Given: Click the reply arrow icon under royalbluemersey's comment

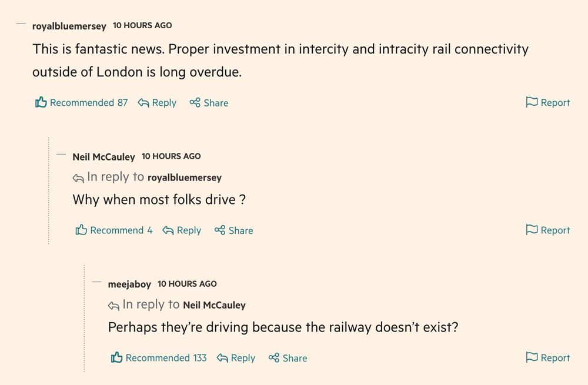Looking at the screenshot, I should (x=143, y=103).
